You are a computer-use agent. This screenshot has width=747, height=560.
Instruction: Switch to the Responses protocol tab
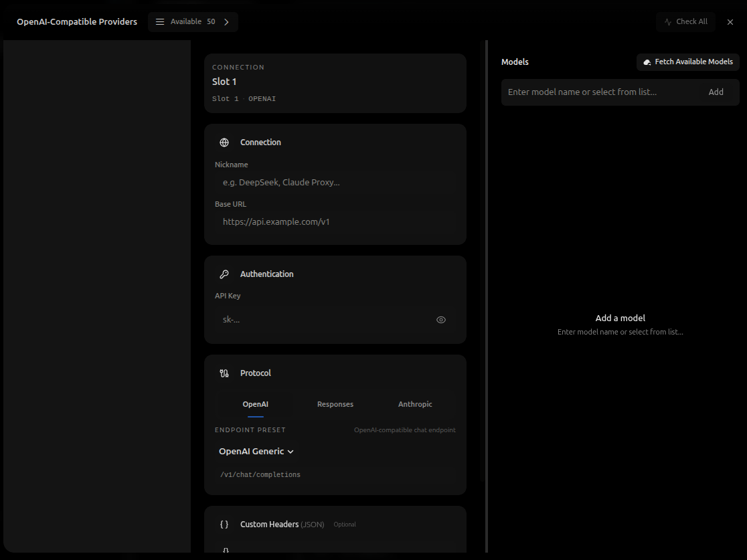coord(335,404)
